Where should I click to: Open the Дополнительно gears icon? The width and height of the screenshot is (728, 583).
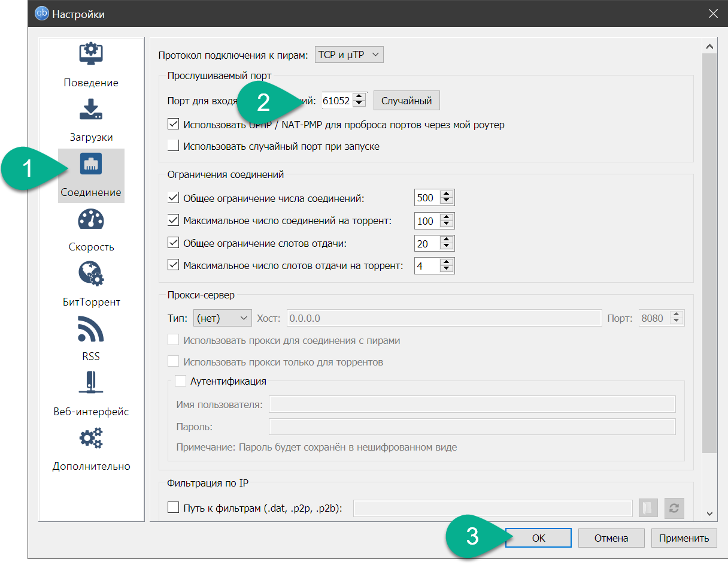tap(91, 439)
